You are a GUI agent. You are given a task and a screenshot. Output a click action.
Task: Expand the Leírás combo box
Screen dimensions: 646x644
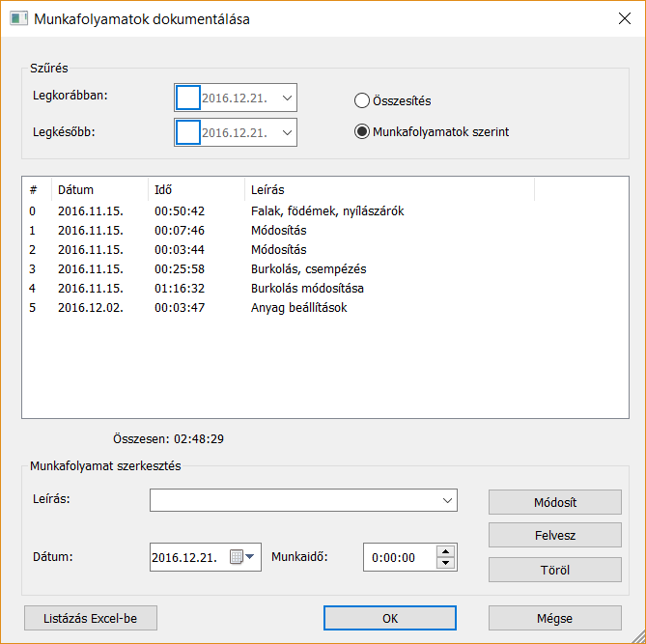pos(447,500)
